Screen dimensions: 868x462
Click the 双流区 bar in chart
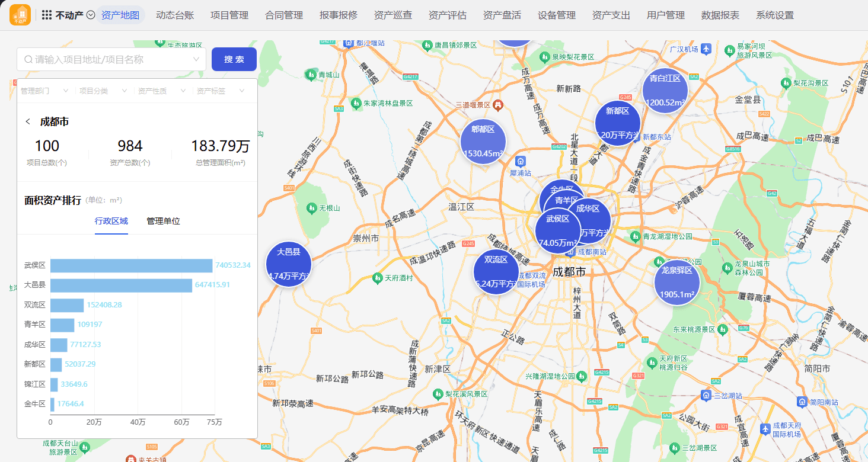67,305
